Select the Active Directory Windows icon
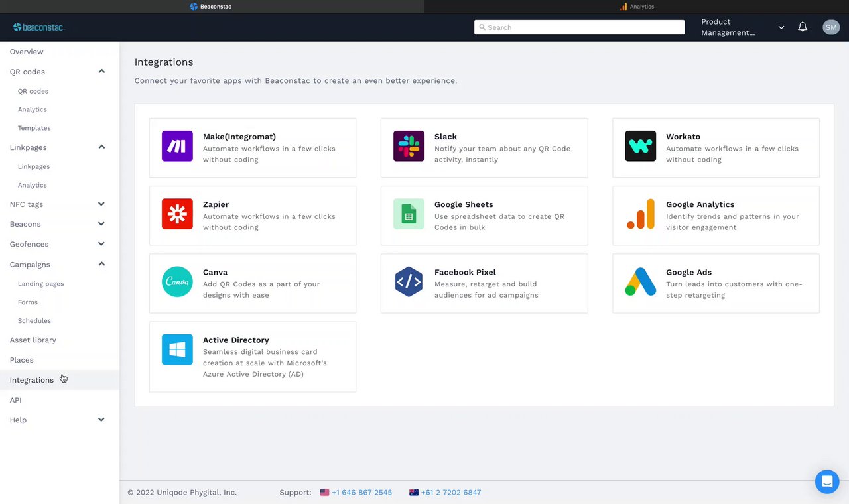 coord(177,349)
